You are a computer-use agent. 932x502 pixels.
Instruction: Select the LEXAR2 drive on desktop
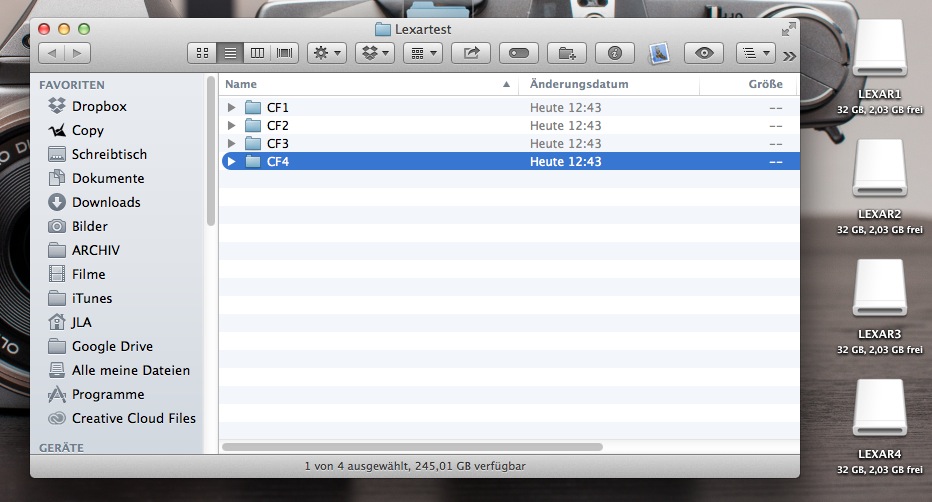pos(879,180)
